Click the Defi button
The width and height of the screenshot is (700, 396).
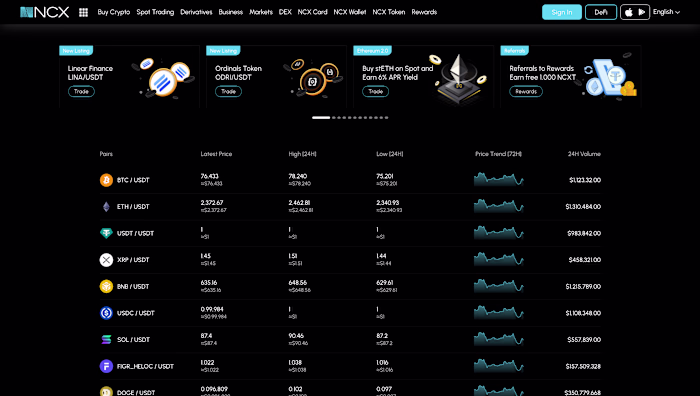click(601, 12)
